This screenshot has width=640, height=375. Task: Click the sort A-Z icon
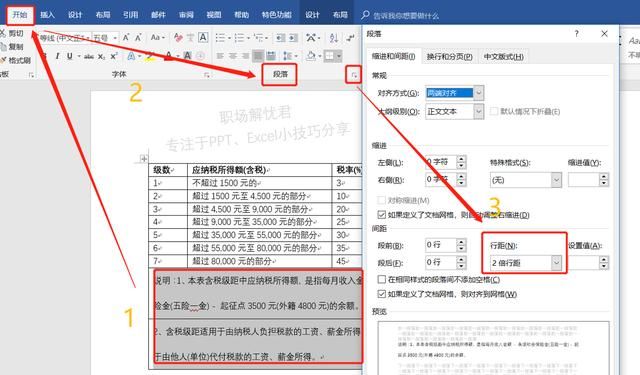(333, 38)
